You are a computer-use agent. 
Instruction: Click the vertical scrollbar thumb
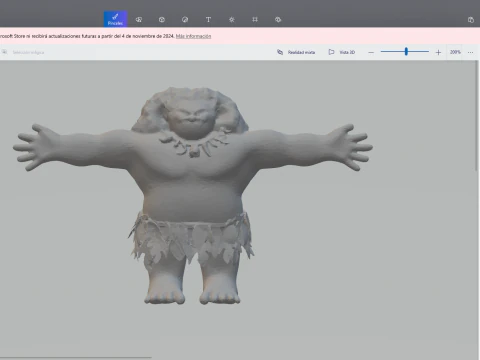coord(477,116)
